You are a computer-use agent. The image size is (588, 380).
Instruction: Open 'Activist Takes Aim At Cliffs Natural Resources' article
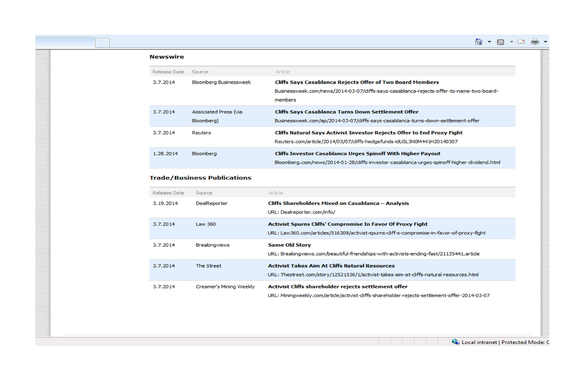(x=331, y=266)
